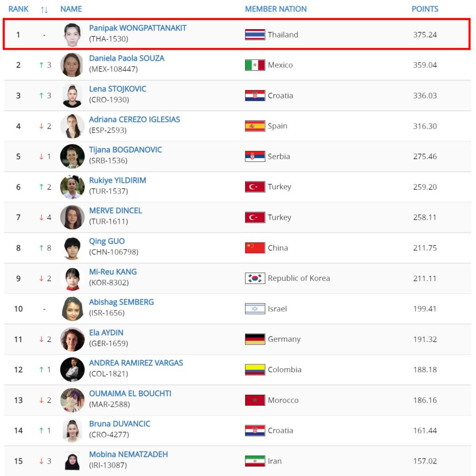Click OUMAIMA EL BOUCHTI's profile photo
Image resolution: width=476 pixels, height=476 pixels.
(72, 400)
